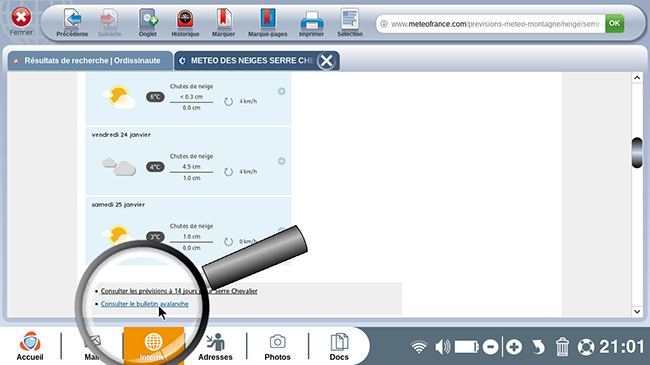Click the Wi-Fi status icon
The height and width of the screenshot is (365, 650).
(x=419, y=347)
